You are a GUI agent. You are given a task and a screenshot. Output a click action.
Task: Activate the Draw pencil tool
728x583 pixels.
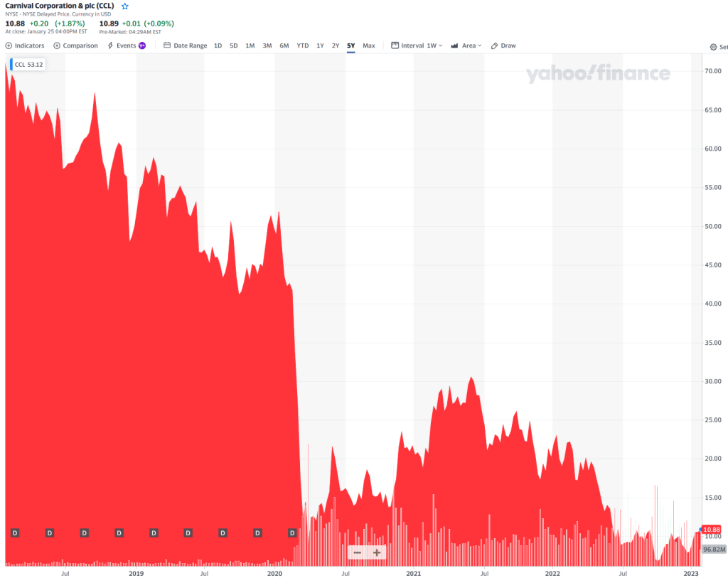pos(503,46)
